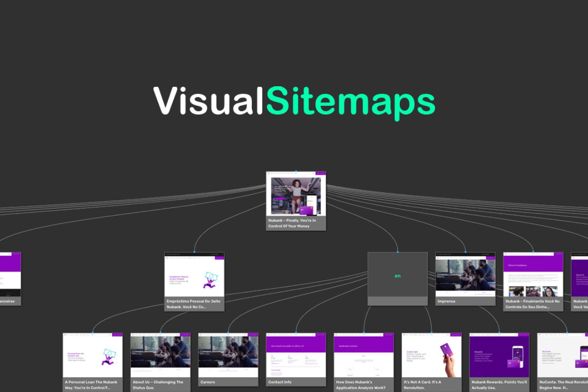Select the Nubank – Finalmente Você No Controle card
The image size is (588, 392).
pyautogui.click(x=534, y=274)
